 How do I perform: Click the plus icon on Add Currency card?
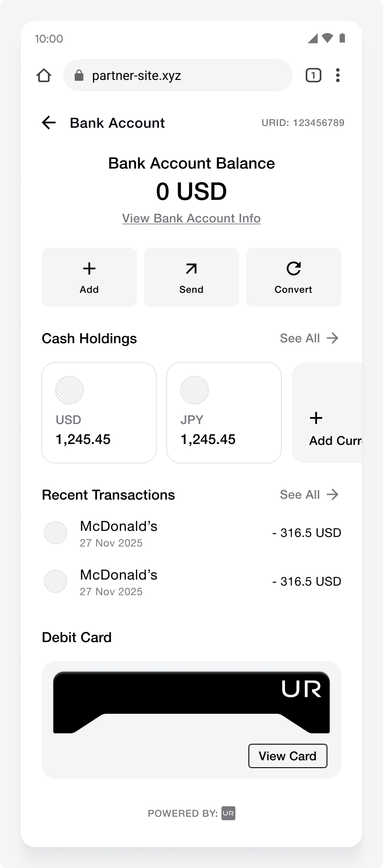[x=316, y=418]
